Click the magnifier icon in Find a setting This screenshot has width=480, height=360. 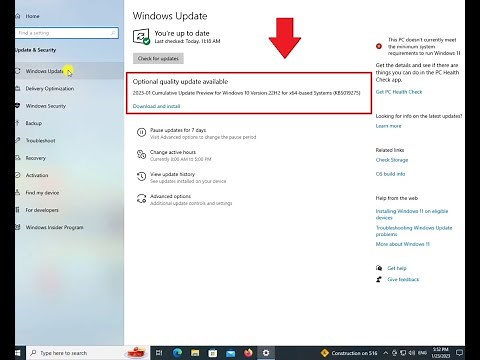113,33
